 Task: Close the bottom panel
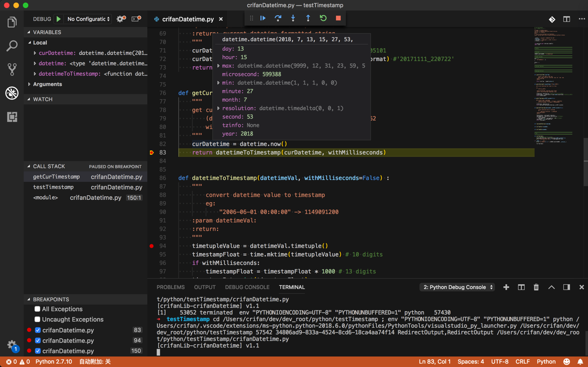(581, 287)
